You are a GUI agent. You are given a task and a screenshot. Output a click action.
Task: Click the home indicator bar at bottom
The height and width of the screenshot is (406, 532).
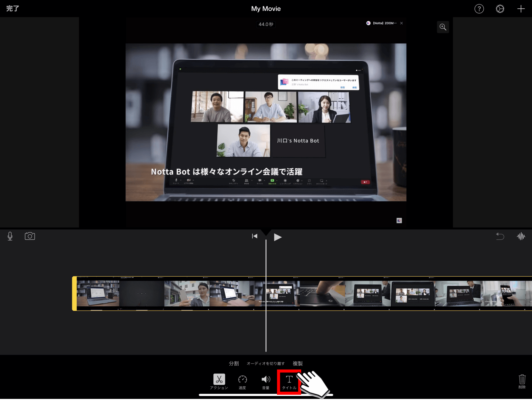pos(266,395)
